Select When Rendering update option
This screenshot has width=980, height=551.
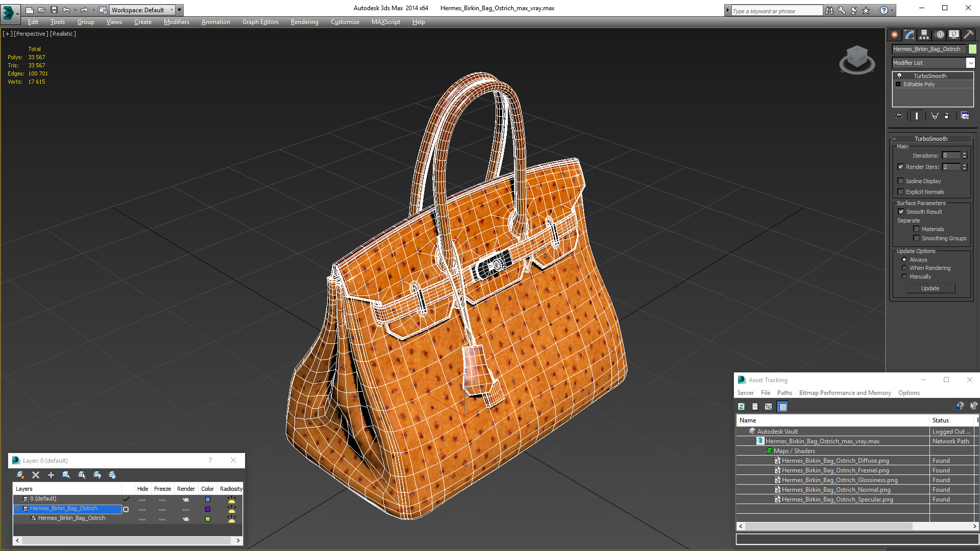tap(904, 268)
